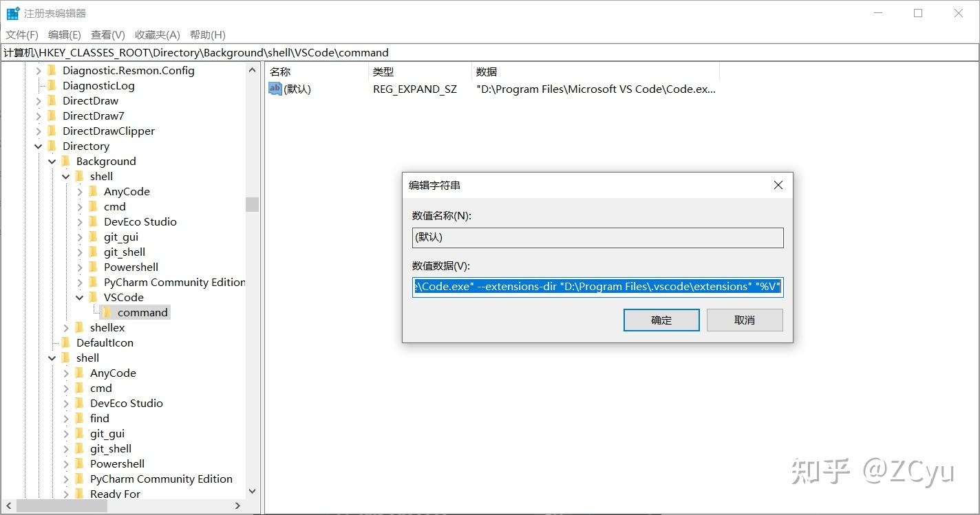Collapse the Directory tree node
This screenshot has width=980, height=515.
pos(39,146)
